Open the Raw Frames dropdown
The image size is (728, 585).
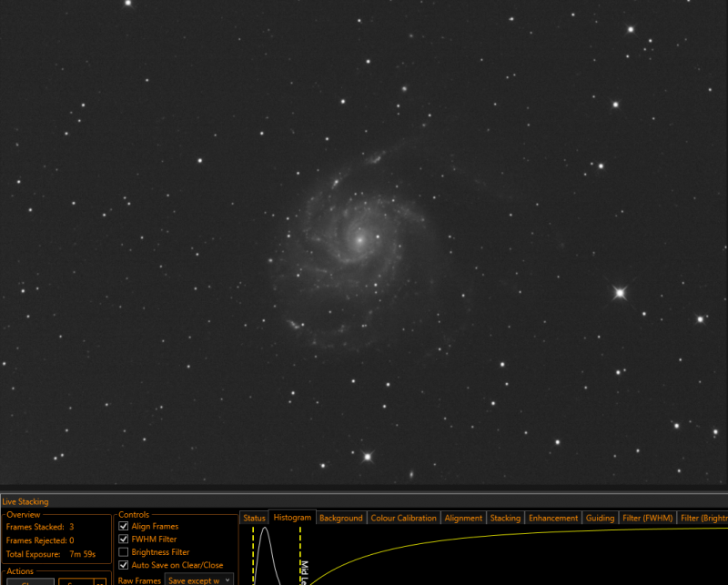pyautogui.click(x=198, y=580)
